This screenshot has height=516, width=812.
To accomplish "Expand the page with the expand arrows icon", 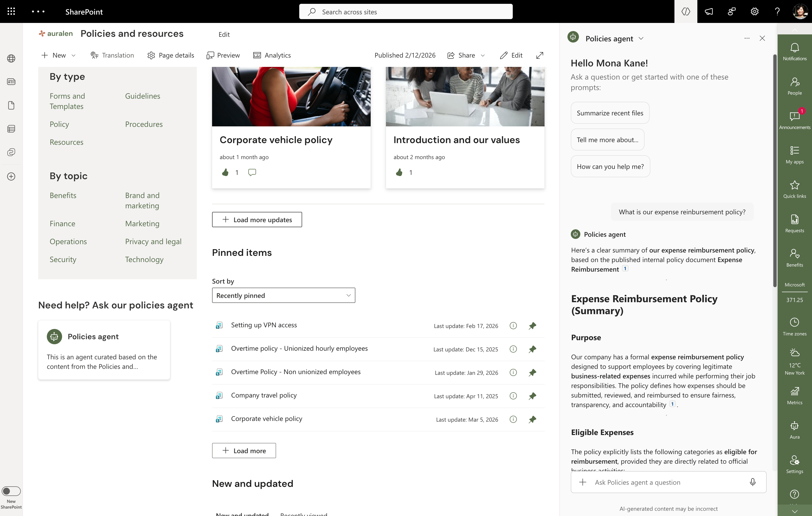I will [x=540, y=55].
